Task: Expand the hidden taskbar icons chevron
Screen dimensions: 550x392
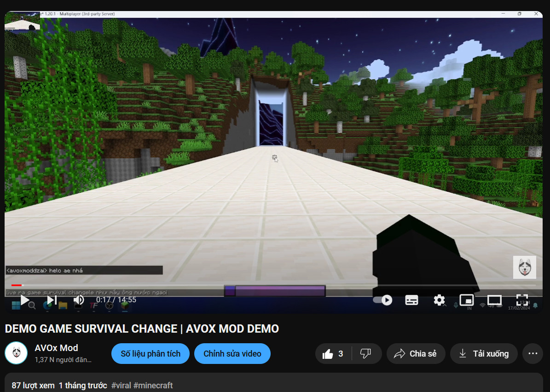Action: (x=445, y=306)
